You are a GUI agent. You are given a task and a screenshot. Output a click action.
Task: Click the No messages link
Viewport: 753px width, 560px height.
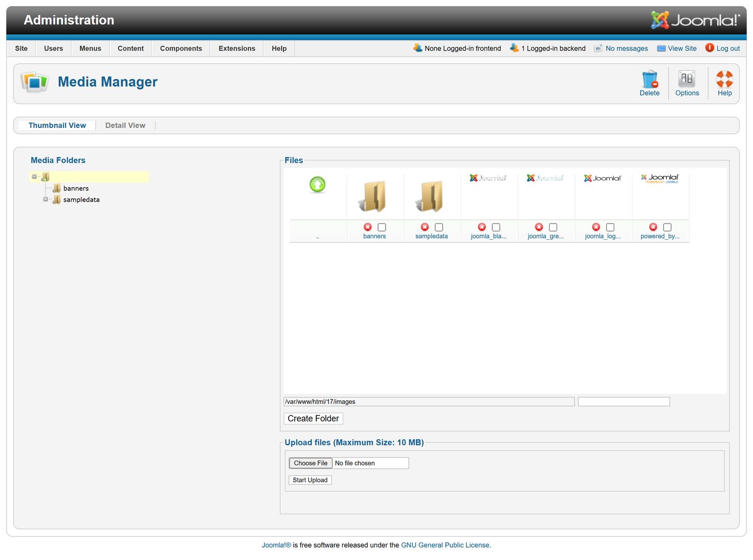tap(627, 48)
